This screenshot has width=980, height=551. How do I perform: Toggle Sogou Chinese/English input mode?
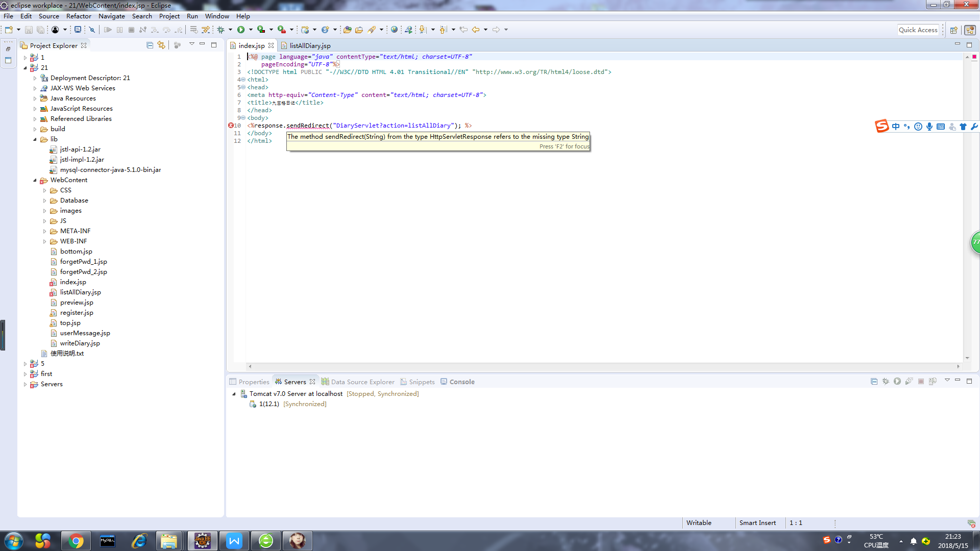[x=896, y=127]
